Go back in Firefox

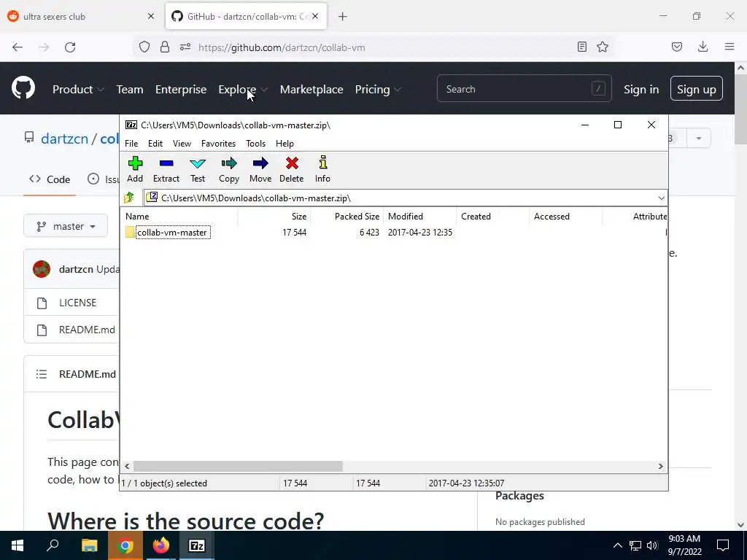pyautogui.click(x=18, y=47)
